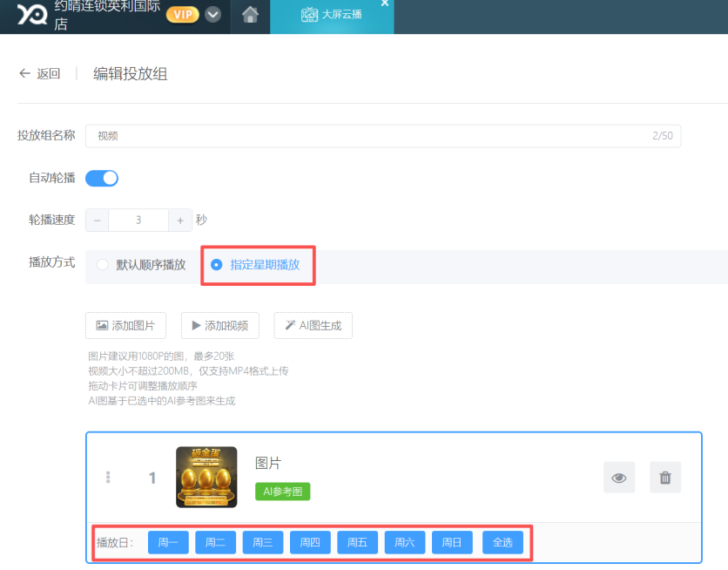Click the 轮播速度 value field
Screen dimensions: 728x570
[138, 221]
